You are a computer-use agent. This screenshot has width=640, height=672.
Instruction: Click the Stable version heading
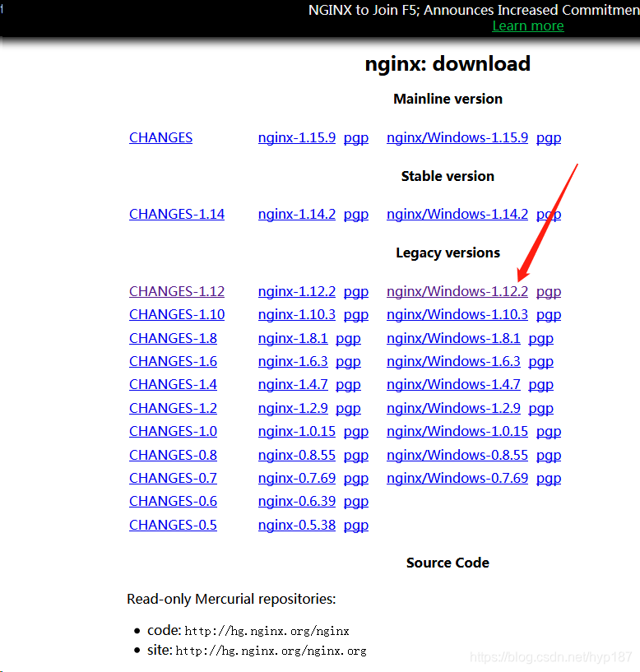(448, 176)
